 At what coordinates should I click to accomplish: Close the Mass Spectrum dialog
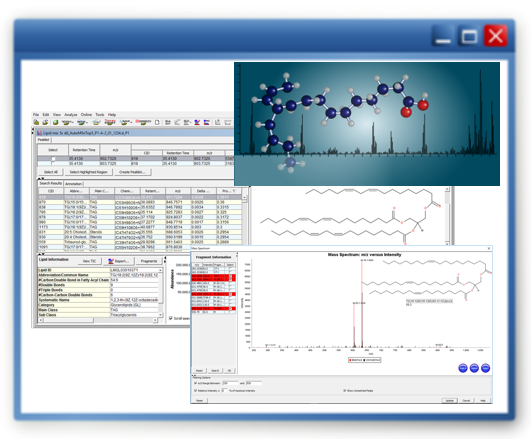tap(489, 248)
